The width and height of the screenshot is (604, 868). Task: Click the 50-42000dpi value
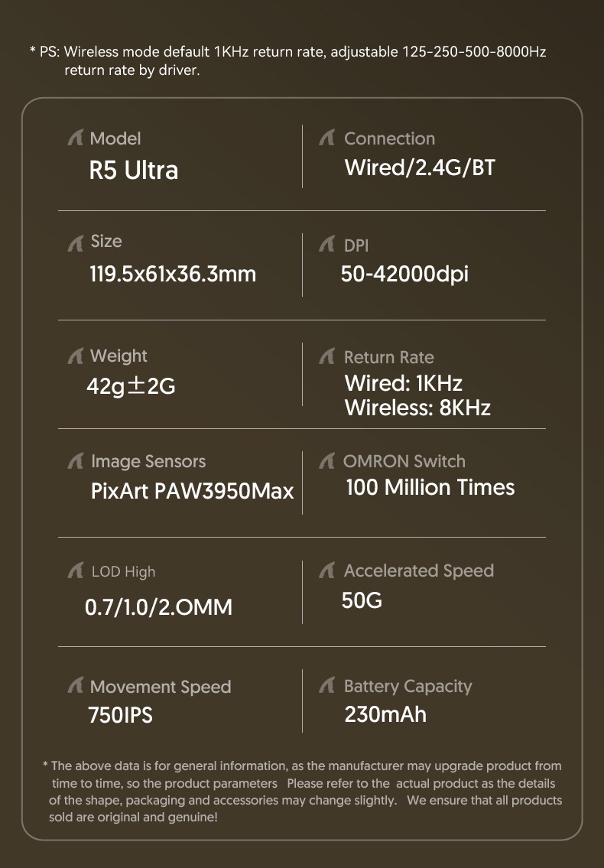[404, 274]
